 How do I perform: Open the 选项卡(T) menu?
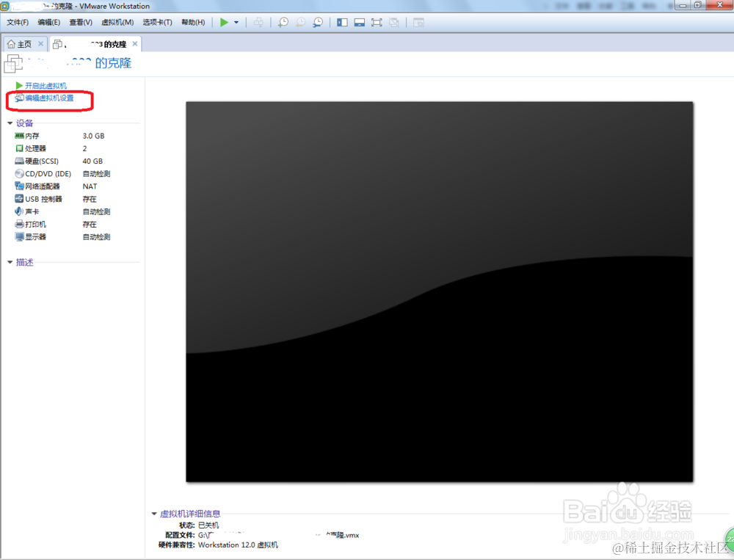pos(157,22)
